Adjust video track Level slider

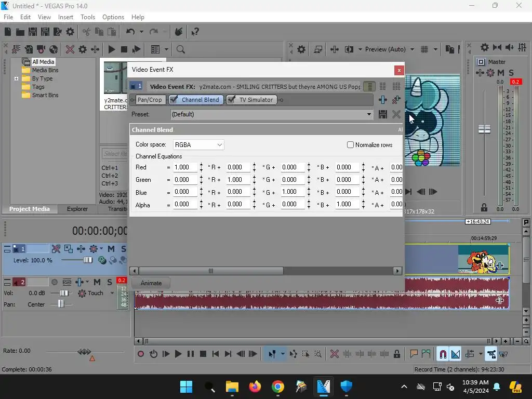(87, 260)
